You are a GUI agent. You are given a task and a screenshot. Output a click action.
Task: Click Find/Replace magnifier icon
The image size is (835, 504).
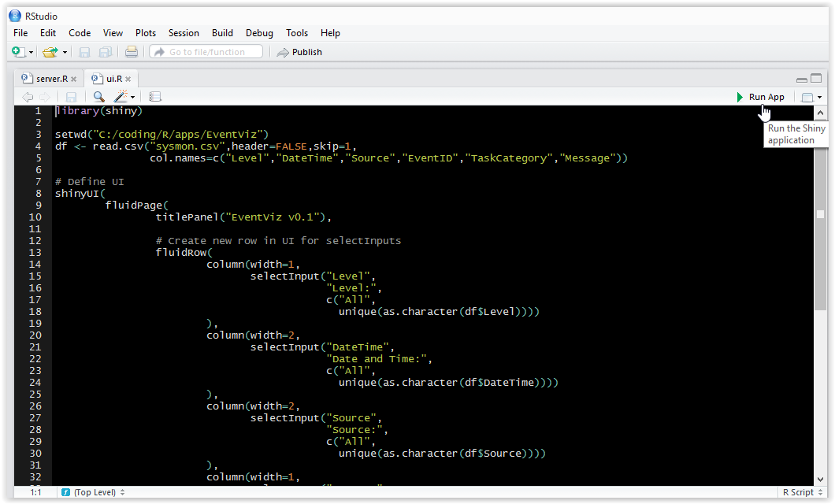pyautogui.click(x=98, y=97)
